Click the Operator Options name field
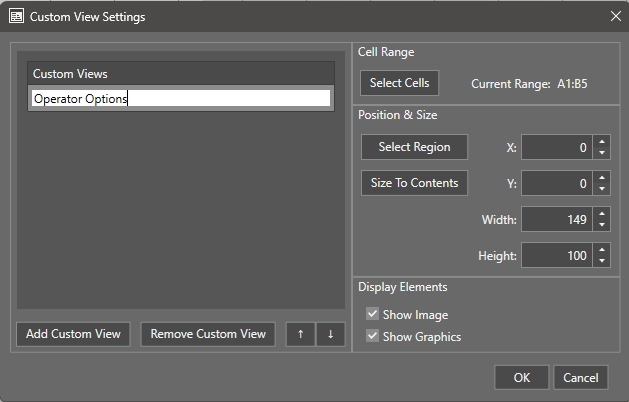The height and width of the screenshot is (402, 629). click(180, 99)
